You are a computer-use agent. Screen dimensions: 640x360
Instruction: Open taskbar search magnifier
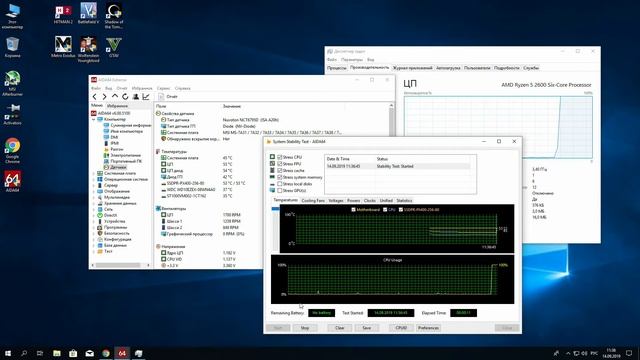[24, 353]
